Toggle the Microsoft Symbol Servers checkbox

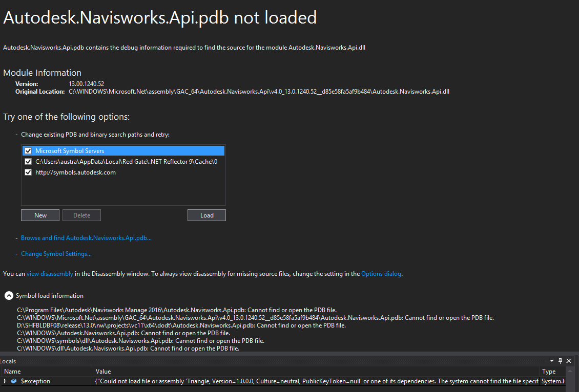pyautogui.click(x=29, y=151)
